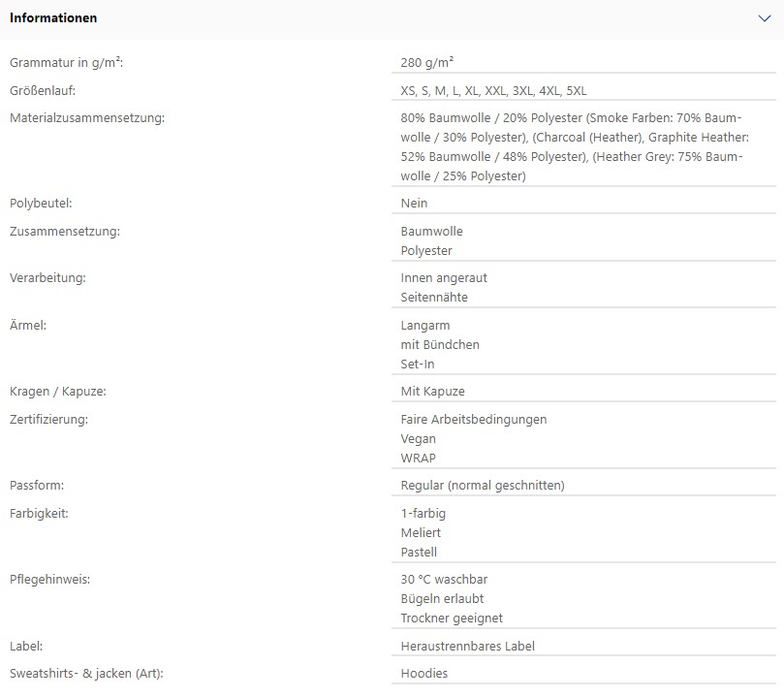Viewport: 784px width, 698px height.
Task: Click the Materialzusammensetzung label
Action: point(87,118)
